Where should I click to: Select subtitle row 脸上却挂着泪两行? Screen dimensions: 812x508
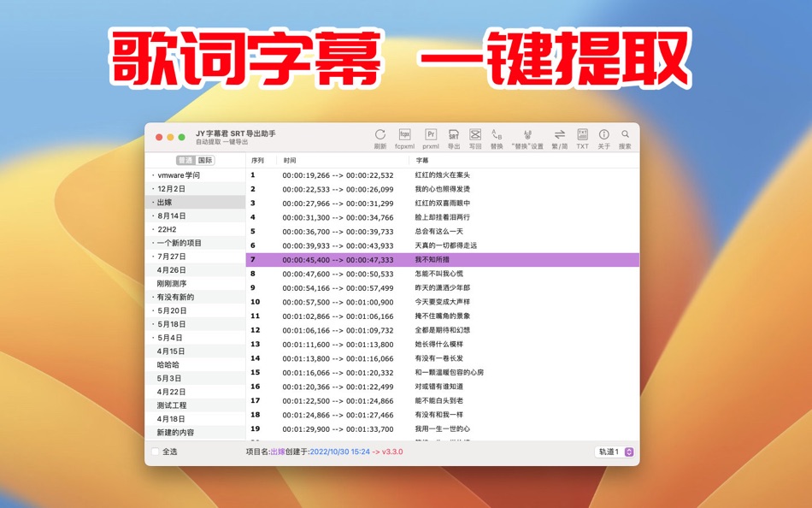[443, 217]
